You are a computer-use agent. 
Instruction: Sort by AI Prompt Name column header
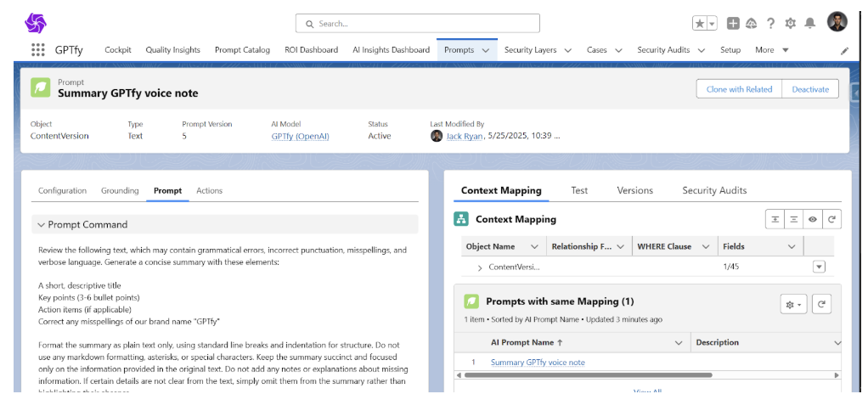(x=527, y=342)
